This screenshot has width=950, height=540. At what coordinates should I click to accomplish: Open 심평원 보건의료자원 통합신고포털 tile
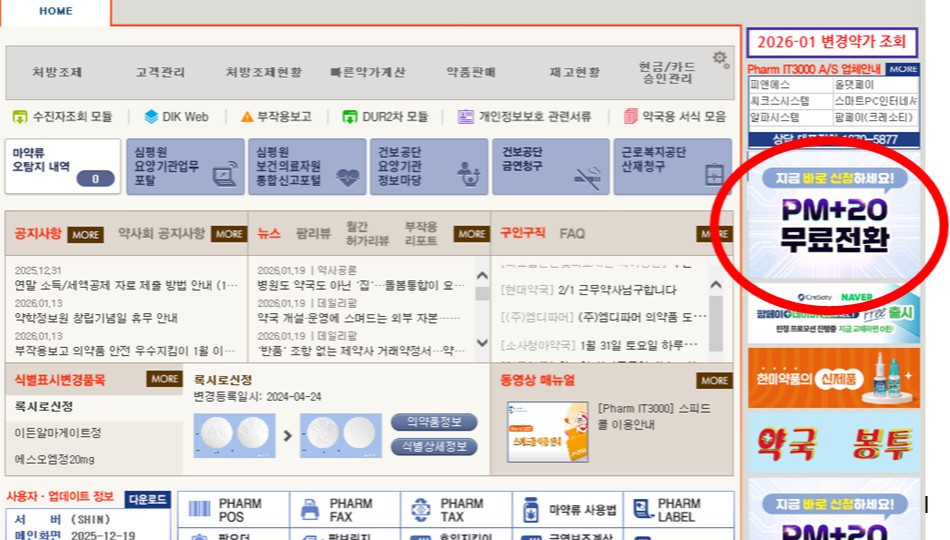pos(307,167)
